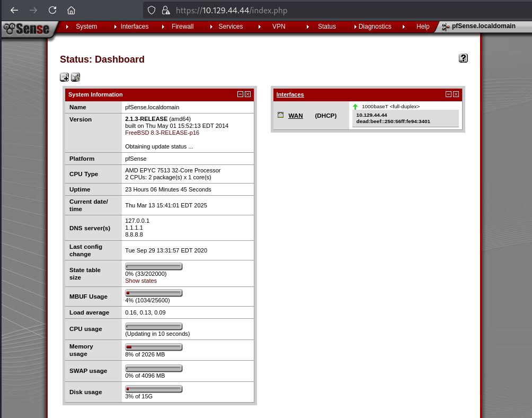Go to the browser home icon
The height and width of the screenshot is (418, 532).
pyautogui.click(x=71, y=10)
